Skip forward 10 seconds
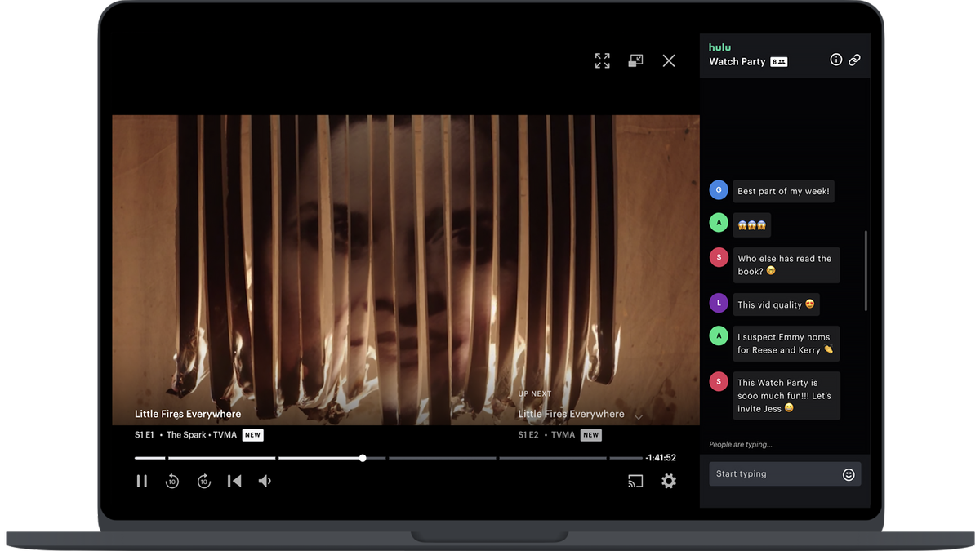Image resolution: width=980 pixels, height=551 pixels. (x=203, y=481)
